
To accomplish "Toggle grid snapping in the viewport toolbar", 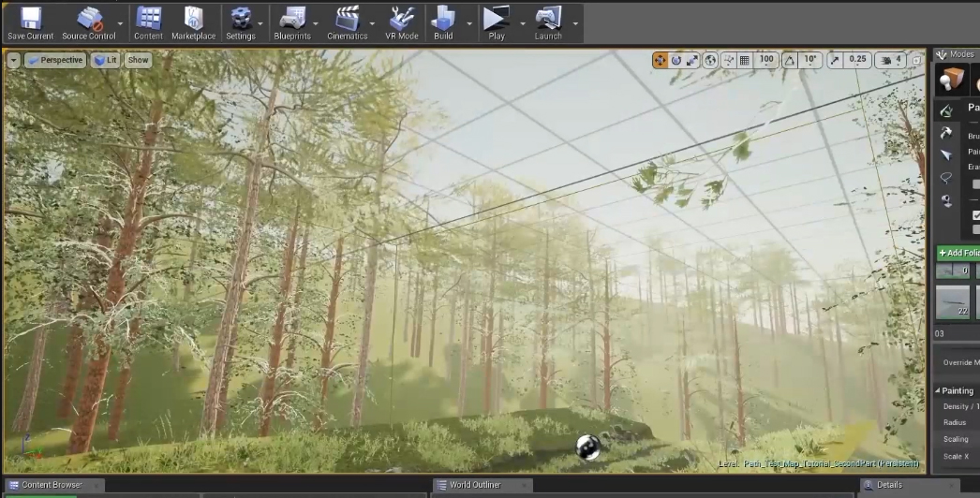I will 745,60.
